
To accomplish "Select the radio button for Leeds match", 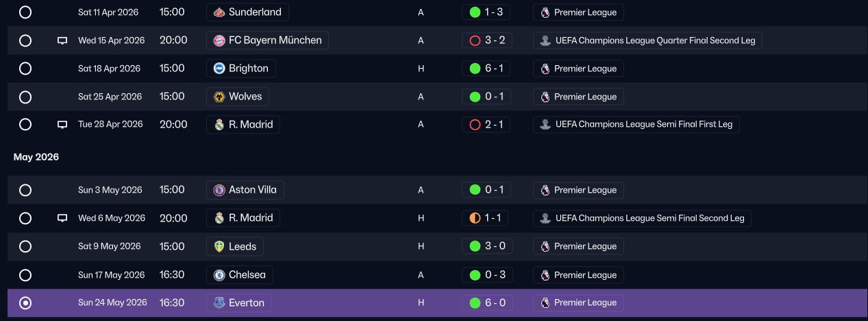I will click(25, 246).
